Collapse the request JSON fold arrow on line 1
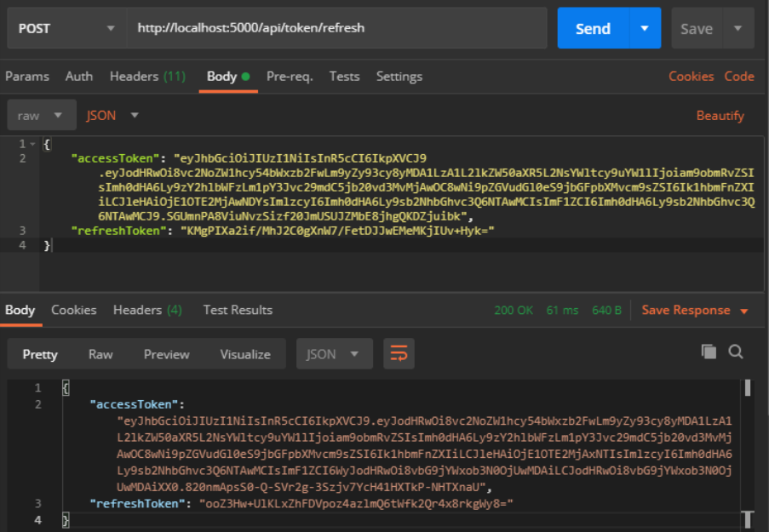This screenshot has width=769, height=532. tap(33, 144)
